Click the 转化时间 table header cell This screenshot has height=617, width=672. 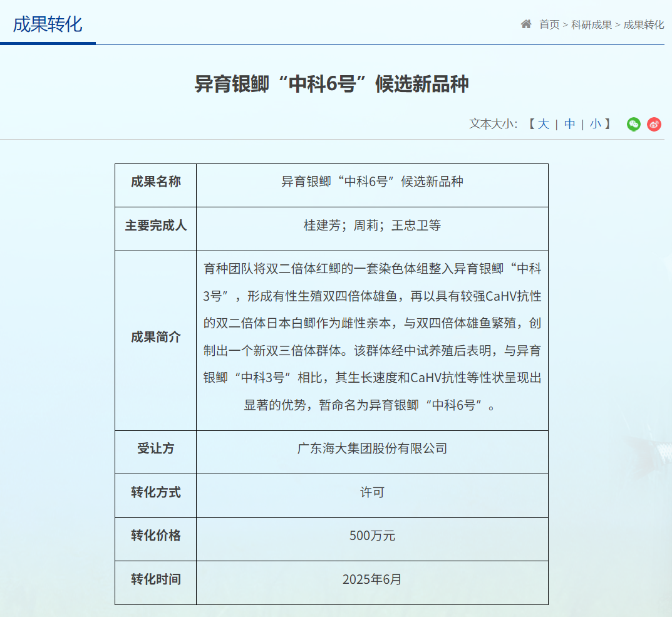155,583
